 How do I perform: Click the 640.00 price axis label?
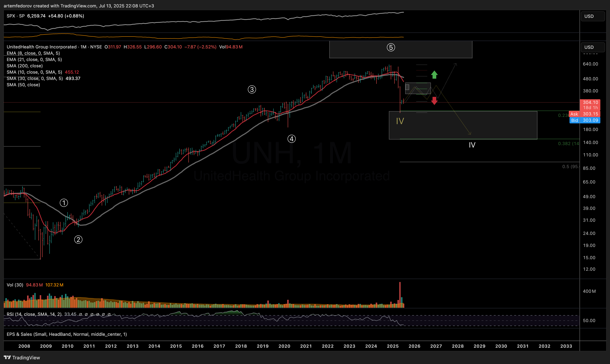click(x=590, y=64)
